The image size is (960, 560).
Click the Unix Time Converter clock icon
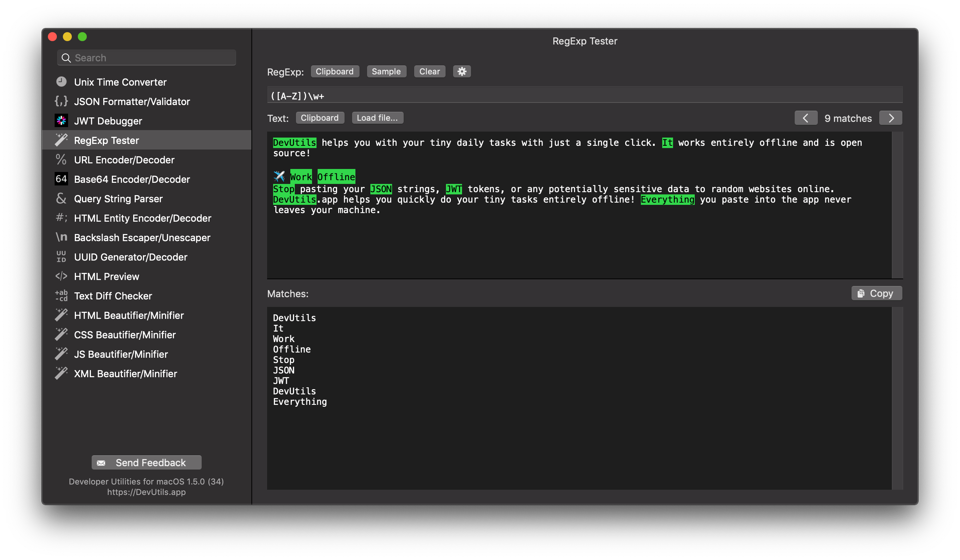61,82
